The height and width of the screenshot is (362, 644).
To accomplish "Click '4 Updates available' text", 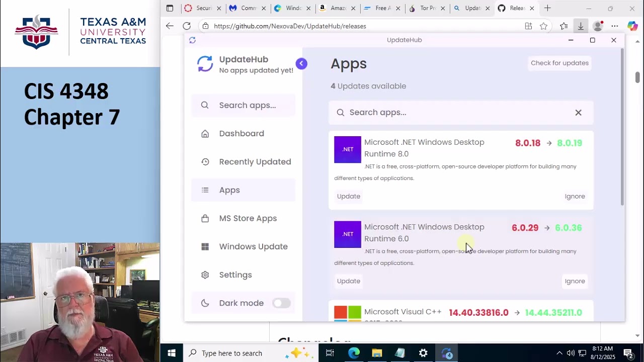I will (x=368, y=86).
